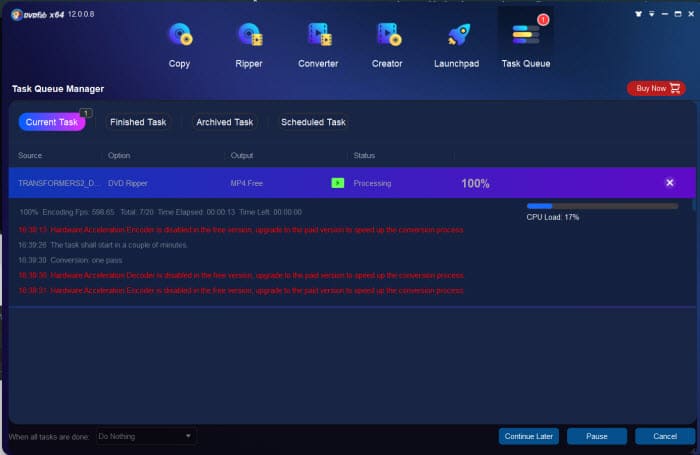Viewport: 700px width, 455px height.
Task: Click the red Task Queue notification badge
Action: (x=543, y=20)
